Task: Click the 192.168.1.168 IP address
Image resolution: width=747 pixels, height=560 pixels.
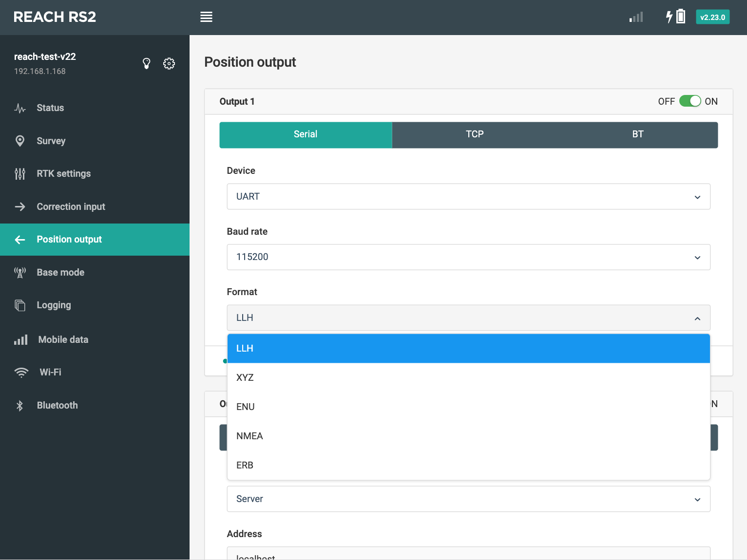Action: (x=40, y=71)
